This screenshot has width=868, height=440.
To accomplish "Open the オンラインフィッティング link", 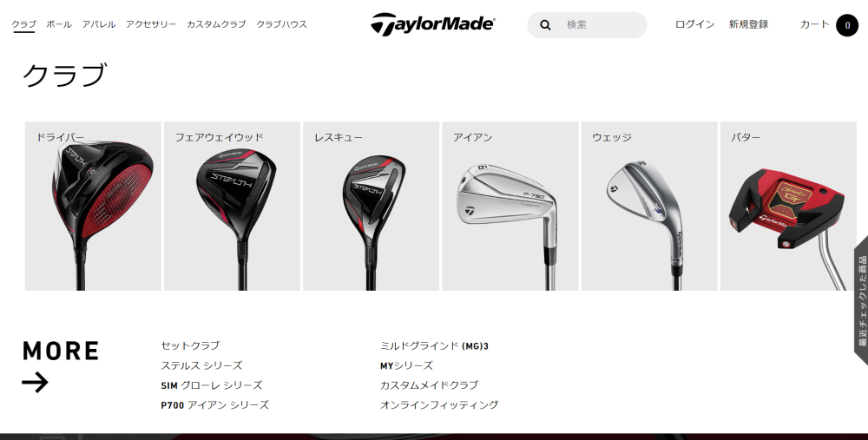I will click(439, 404).
